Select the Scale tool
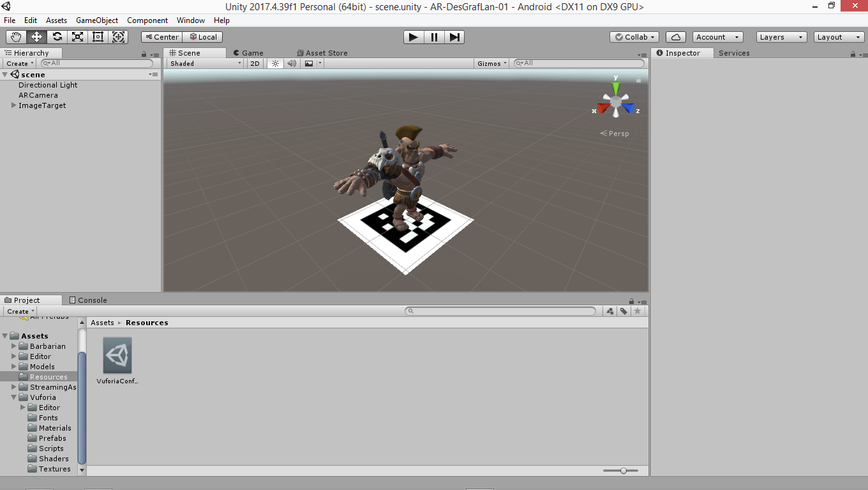The image size is (868, 490). point(78,37)
